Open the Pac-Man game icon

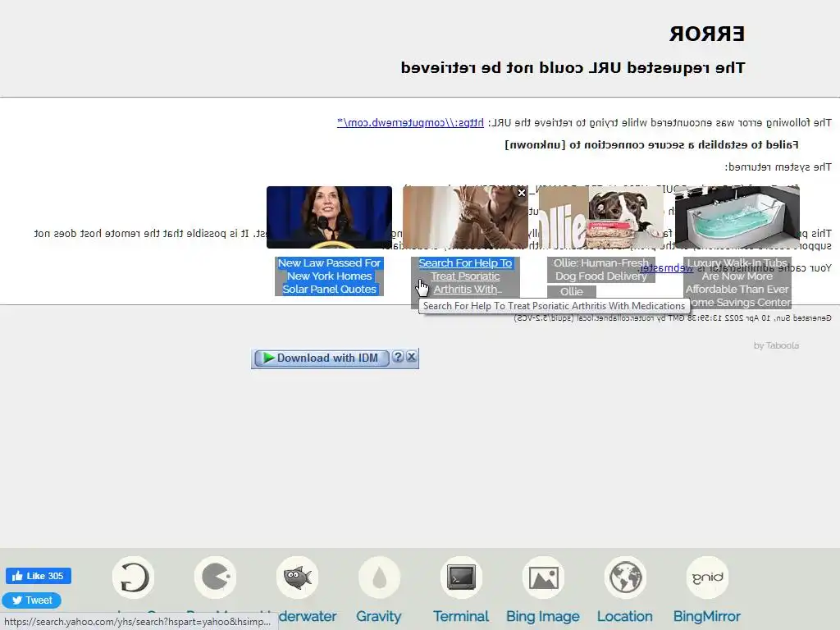216,577
